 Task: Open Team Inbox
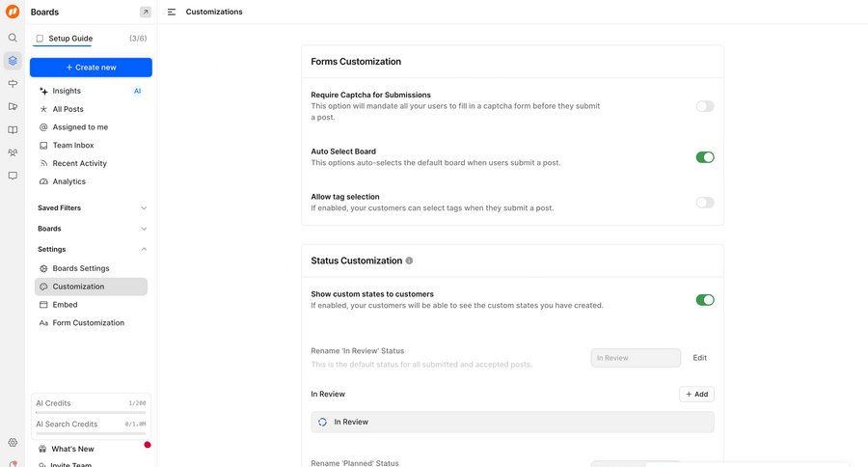coord(91,145)
